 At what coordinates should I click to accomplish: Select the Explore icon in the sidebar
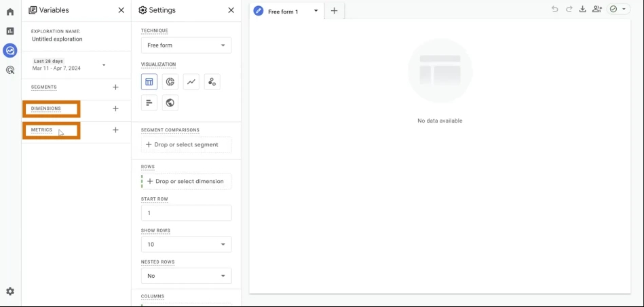(x=10, y=50)
